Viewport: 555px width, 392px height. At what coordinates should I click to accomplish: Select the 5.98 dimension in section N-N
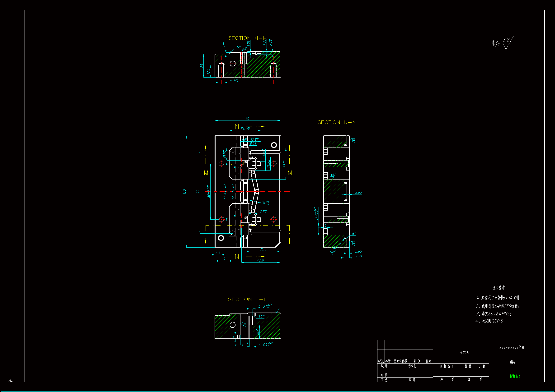(358, 256)
